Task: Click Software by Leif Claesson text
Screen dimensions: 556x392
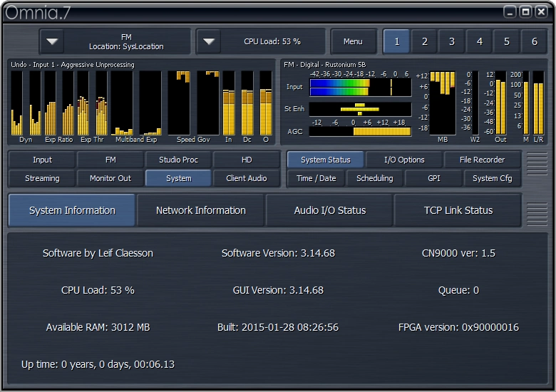Action: [x=98, y=253]
